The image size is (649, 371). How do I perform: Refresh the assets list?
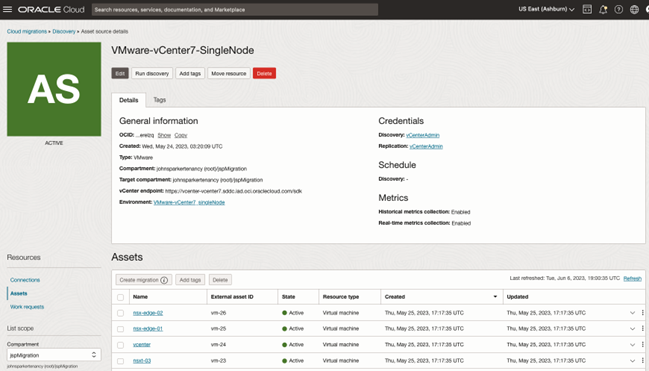pos(632,278)
